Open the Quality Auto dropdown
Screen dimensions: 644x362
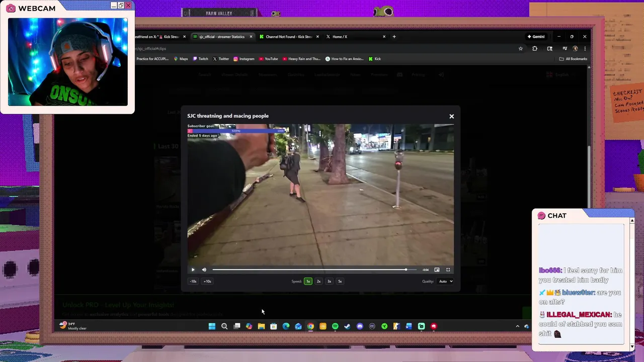[x=445, y=281]
